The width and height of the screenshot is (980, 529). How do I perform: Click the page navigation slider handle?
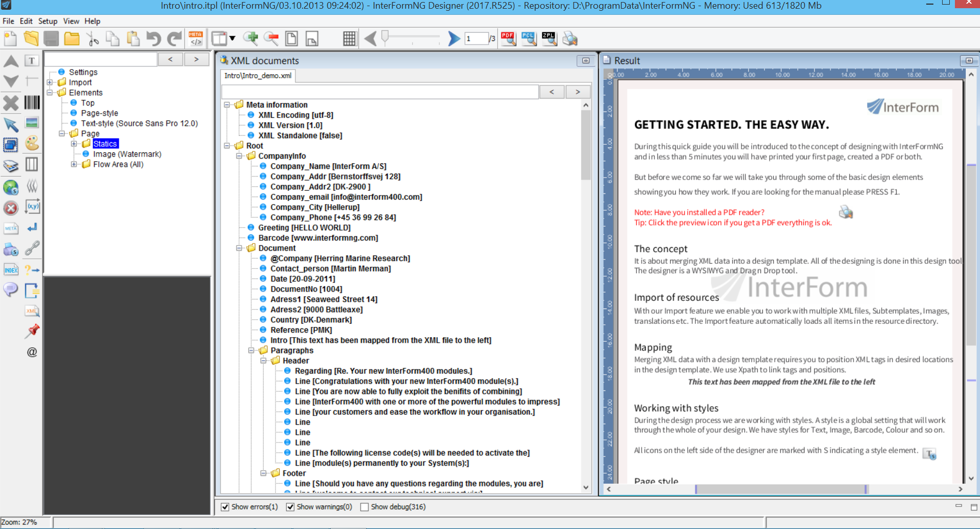pyautogui.click(x=385, y=36)
